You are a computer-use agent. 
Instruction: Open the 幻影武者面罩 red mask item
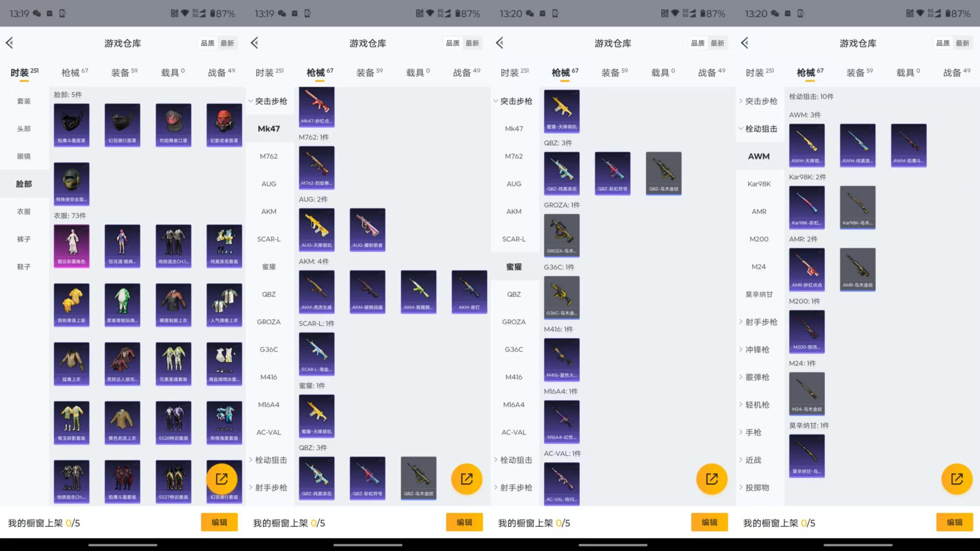(224, 125)
